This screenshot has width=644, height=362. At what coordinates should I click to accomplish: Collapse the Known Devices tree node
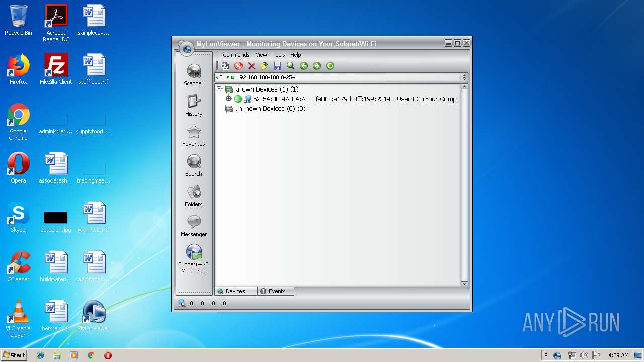pos(219,89)
